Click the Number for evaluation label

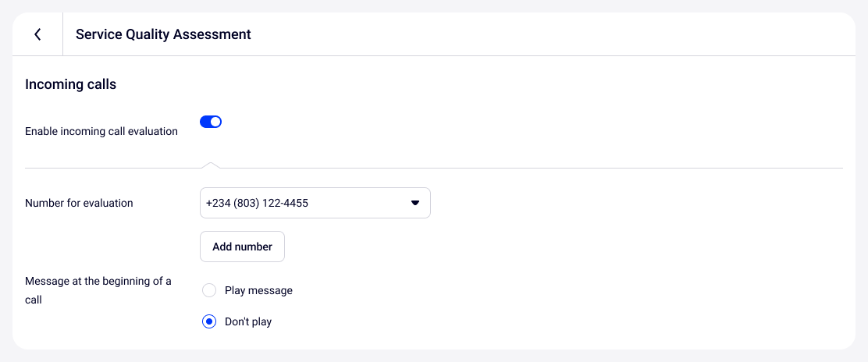(x=79, y=203)
